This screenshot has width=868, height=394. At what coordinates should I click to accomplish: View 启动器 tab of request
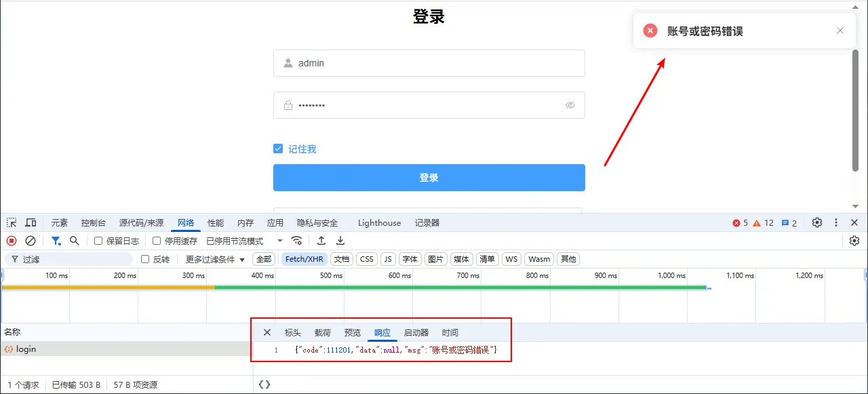pos(416,332)
